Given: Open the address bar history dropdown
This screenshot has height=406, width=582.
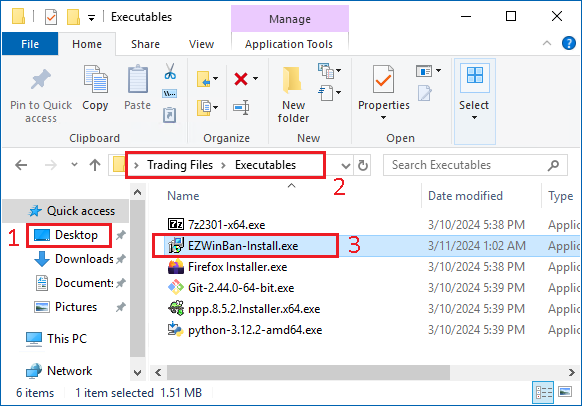Looking at the screenshot, I should pos(346,166).
